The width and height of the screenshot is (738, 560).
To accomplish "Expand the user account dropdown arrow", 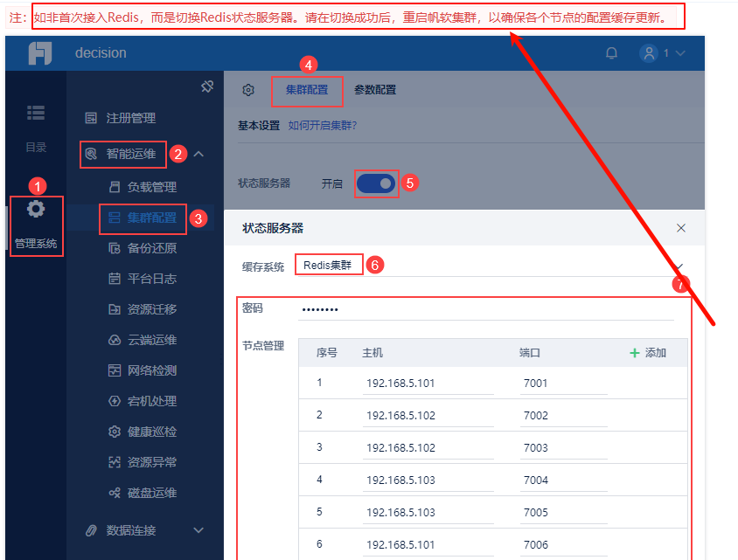I will tap(680, 53).
